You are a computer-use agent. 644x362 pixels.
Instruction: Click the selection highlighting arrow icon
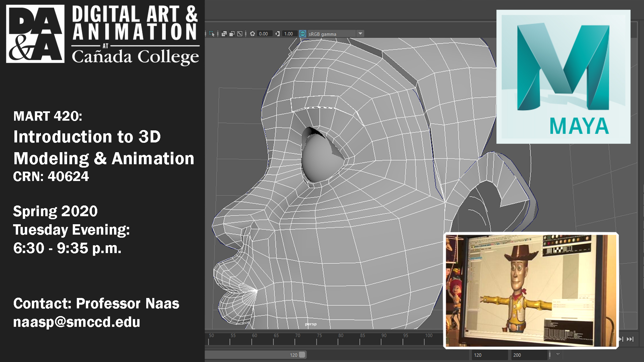point(212,34)
